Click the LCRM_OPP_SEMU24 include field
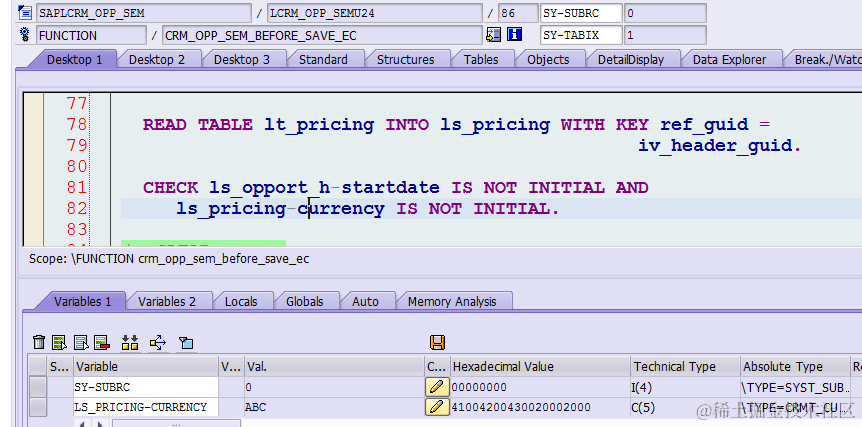 tap(374, 13)
